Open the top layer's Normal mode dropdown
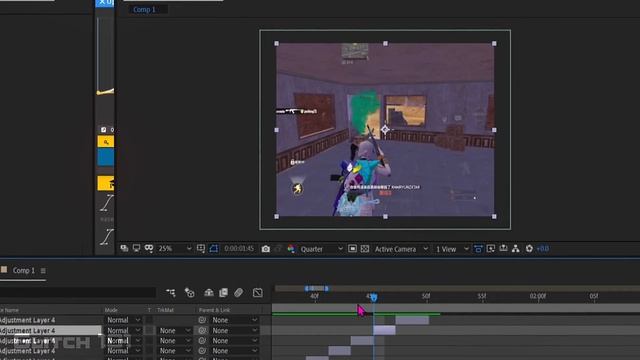This screenshot has width=640, height=360. coord(123,320)
